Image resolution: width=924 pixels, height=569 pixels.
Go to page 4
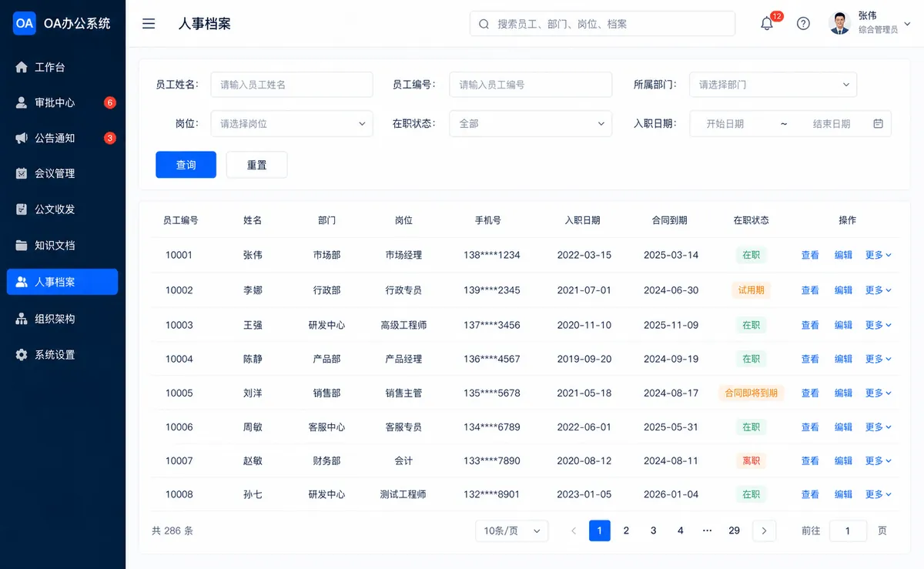pos(680,531)
